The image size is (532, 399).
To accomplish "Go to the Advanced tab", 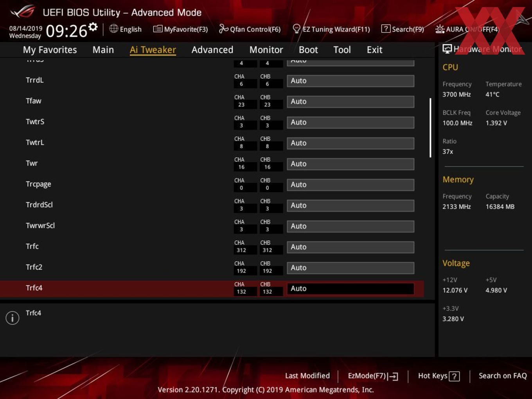I will (212, 50).
